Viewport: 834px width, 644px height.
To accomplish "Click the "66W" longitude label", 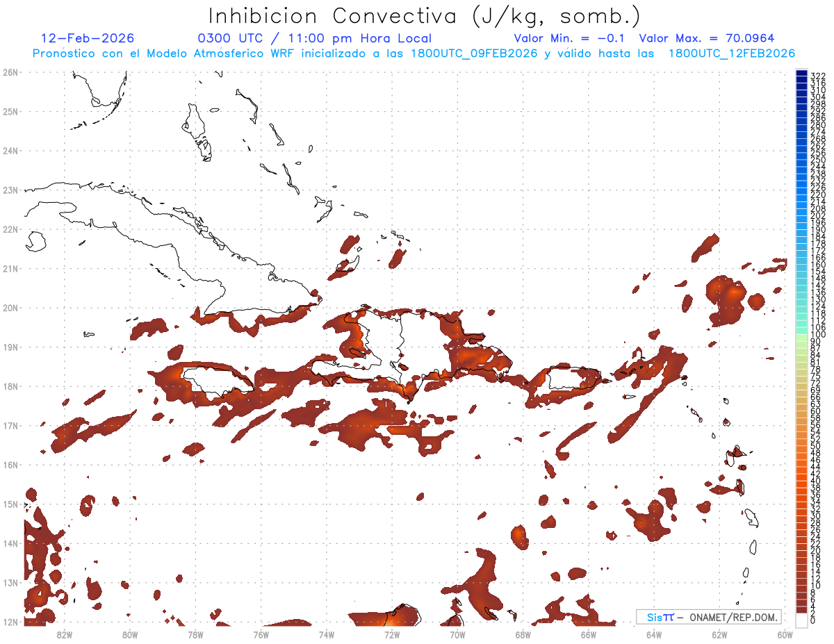I will [x=588, y=634].
